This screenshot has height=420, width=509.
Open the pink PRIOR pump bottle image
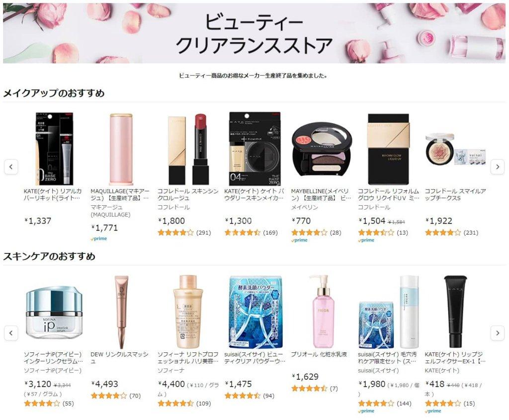tap(322, 312)
